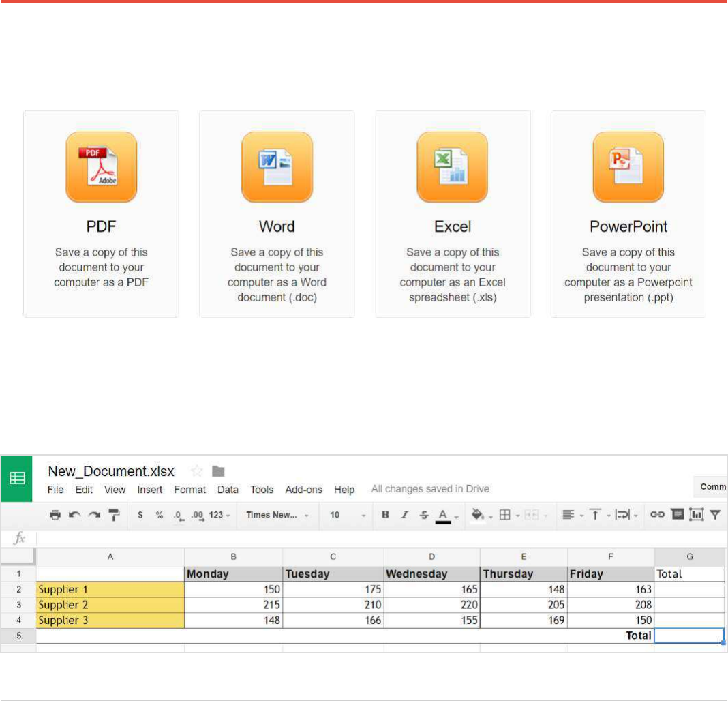Click the Insert comment icon
This screenshot has width=728, height=701.
coord(678,514)
